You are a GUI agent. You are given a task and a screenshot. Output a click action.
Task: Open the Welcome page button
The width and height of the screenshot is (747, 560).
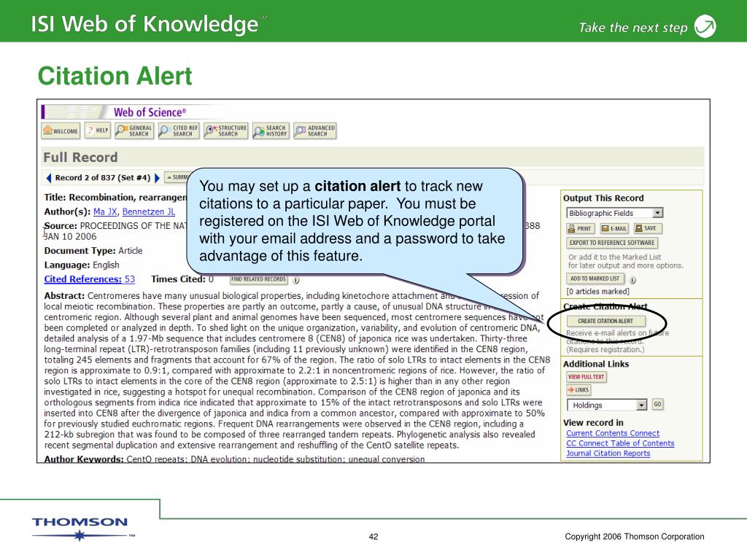tap(61, 131)
